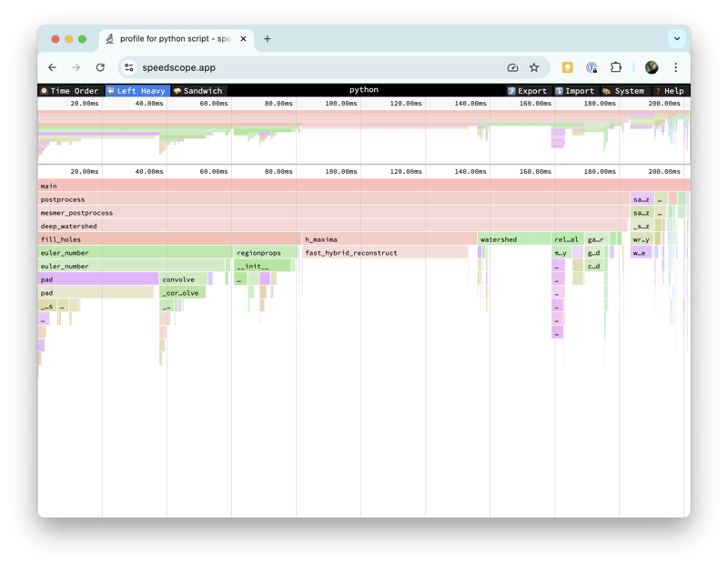Select the __init__ frame

[x=262, y=266]
